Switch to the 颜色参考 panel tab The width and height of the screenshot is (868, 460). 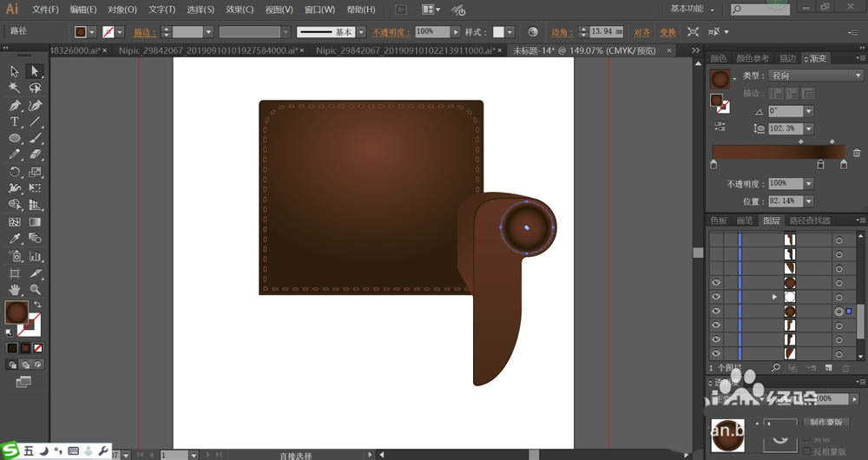(753, 58)
